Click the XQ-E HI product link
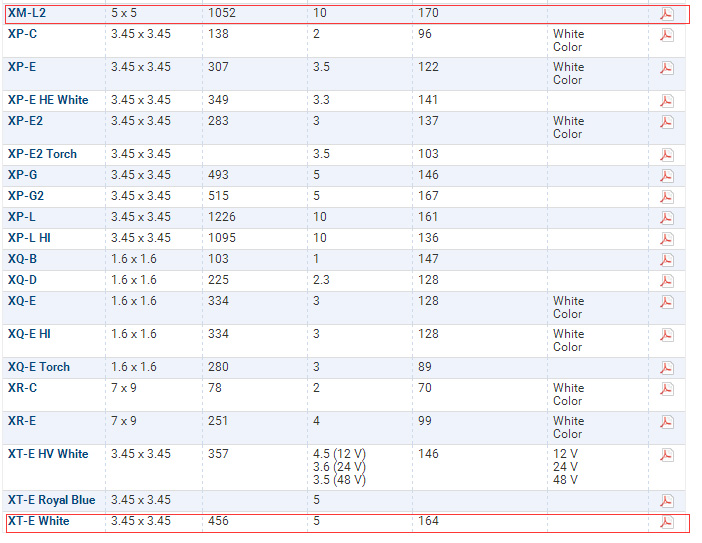The width and height of the screenshot is (702, 543). (x=28, y=334)
